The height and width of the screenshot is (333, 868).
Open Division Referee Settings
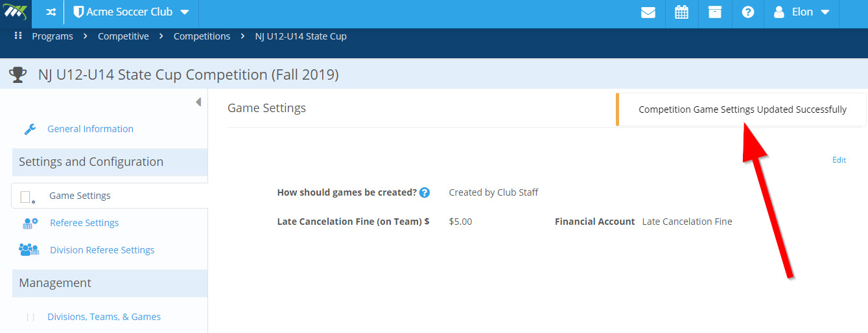pyautogui.click(x=102, y=250)
